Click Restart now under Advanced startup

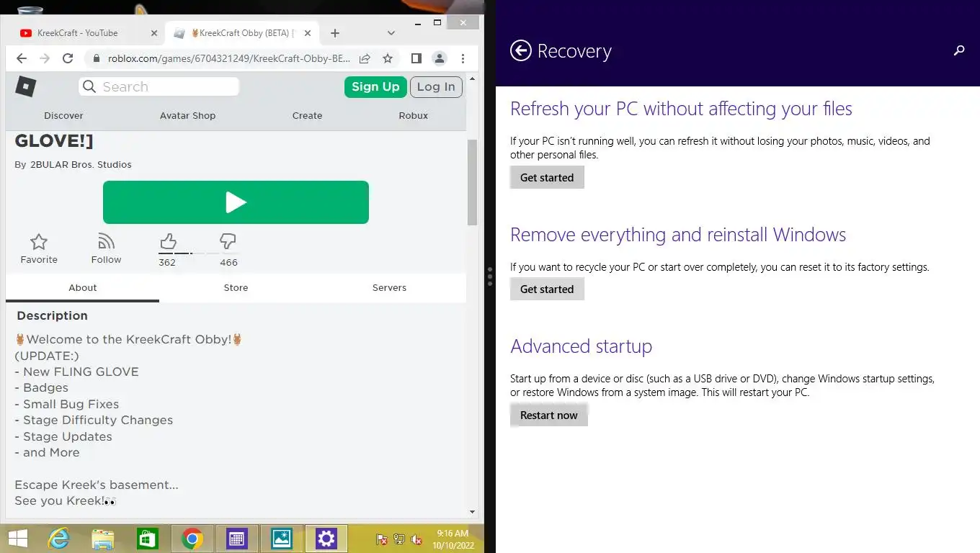(x=549, y=415)
